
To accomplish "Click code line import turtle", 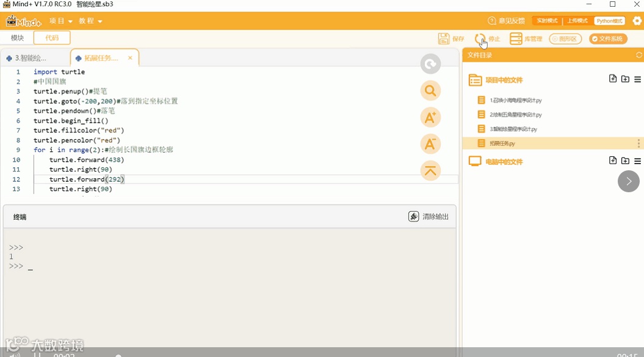I will (59, 72).
